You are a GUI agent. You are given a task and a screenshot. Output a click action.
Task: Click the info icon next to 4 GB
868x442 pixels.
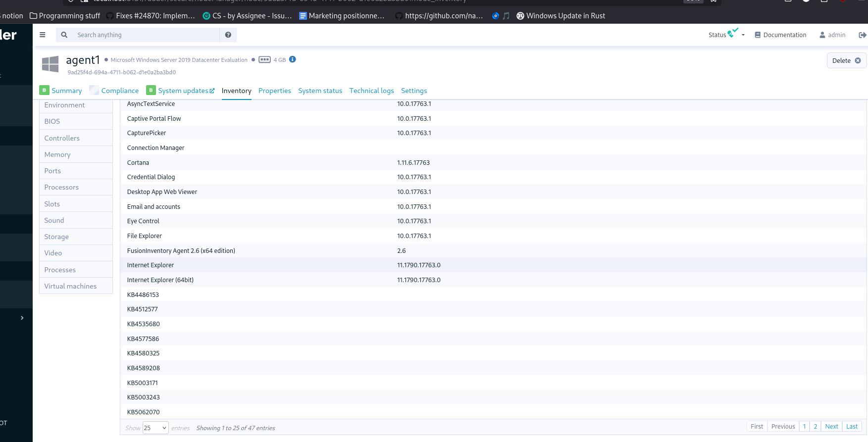[293, 59]
